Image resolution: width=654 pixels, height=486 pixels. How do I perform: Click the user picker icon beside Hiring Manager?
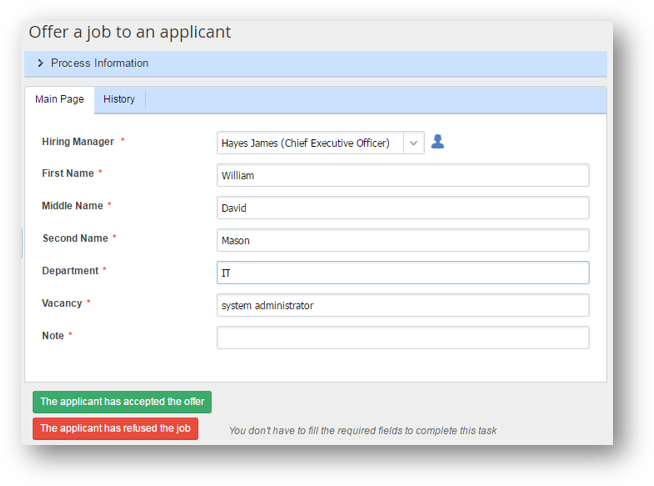click(x=437, y=142)
